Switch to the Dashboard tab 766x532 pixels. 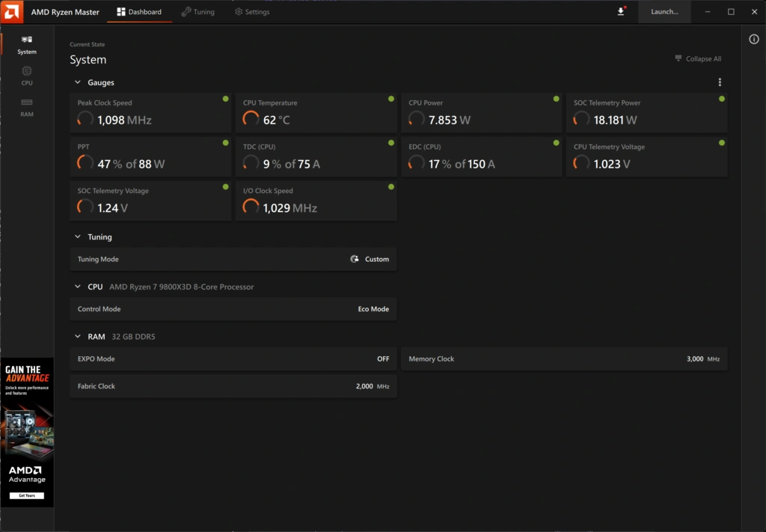(x=139, y=12)
